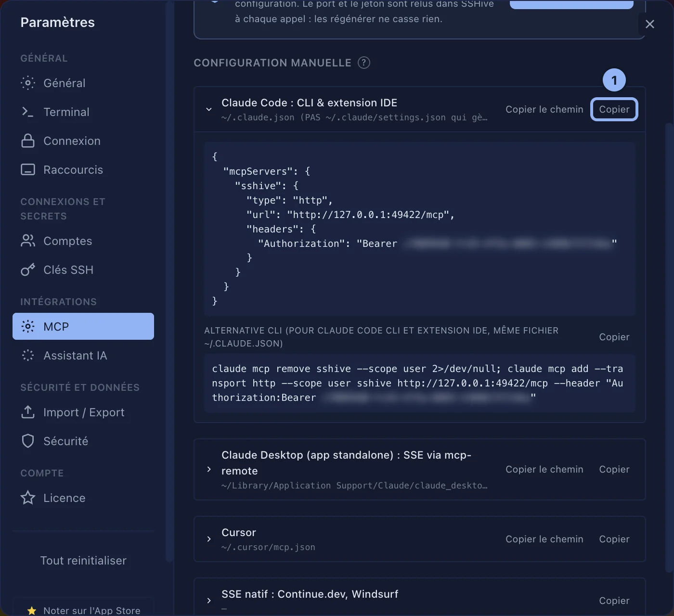
Task: Expand the Cursor configuration section
Action: point(209,539)
